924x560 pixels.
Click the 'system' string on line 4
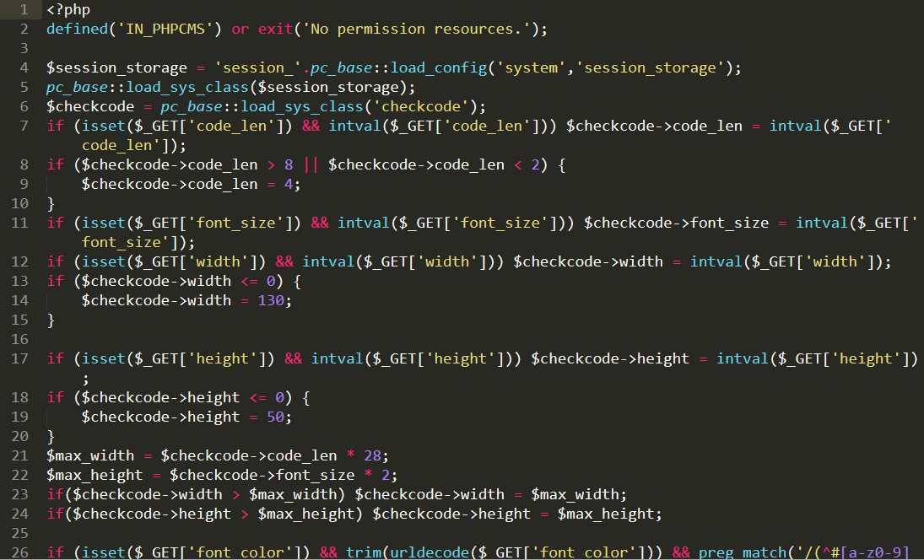click(x=531, y=67)
